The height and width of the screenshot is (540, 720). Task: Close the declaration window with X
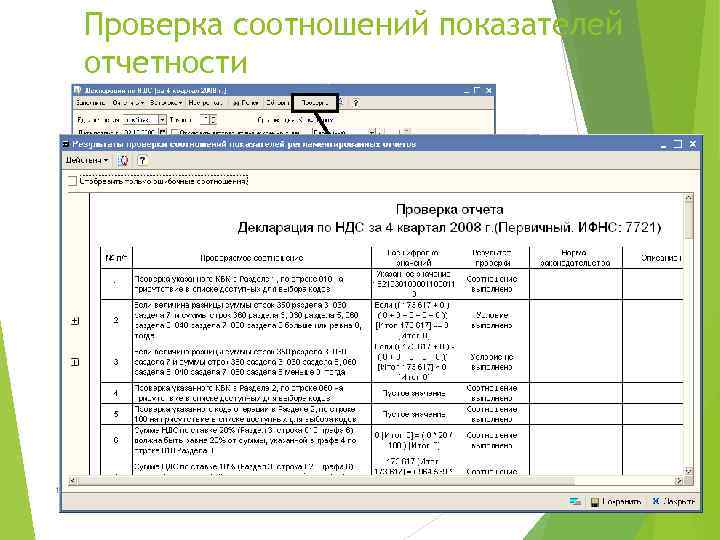coord(489,90)
